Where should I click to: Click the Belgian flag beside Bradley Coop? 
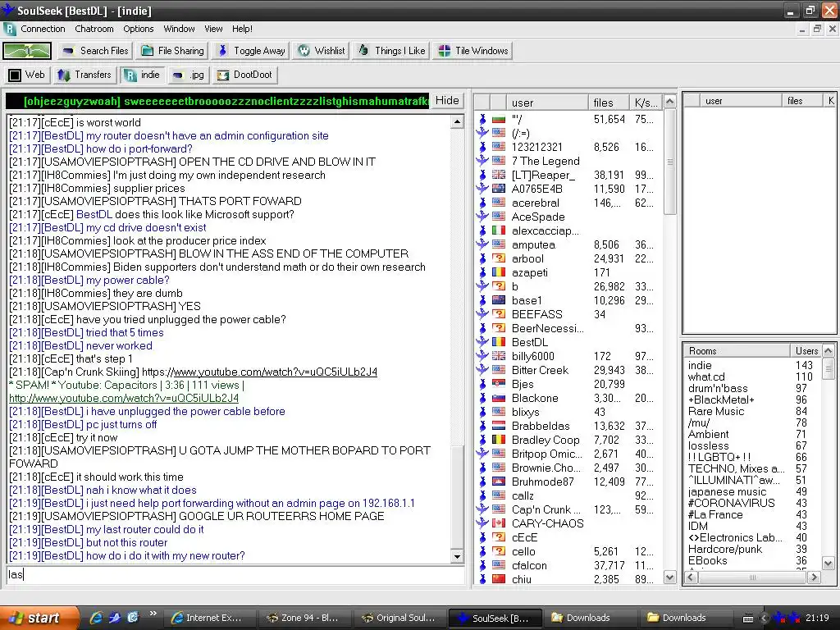[x=499, y=440]
